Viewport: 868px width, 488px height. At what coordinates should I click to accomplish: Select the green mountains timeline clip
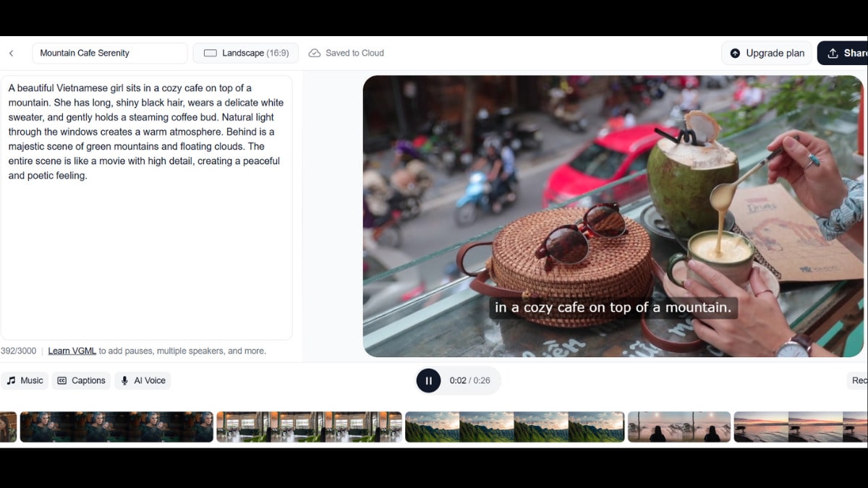coord(514,427)
